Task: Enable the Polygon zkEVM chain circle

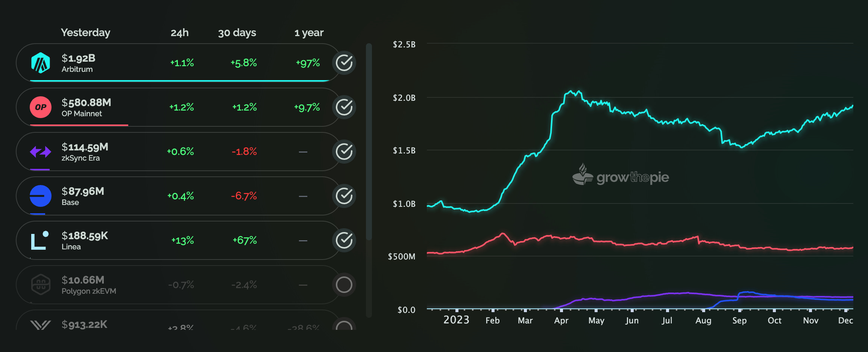Action: tap(344, 285)
